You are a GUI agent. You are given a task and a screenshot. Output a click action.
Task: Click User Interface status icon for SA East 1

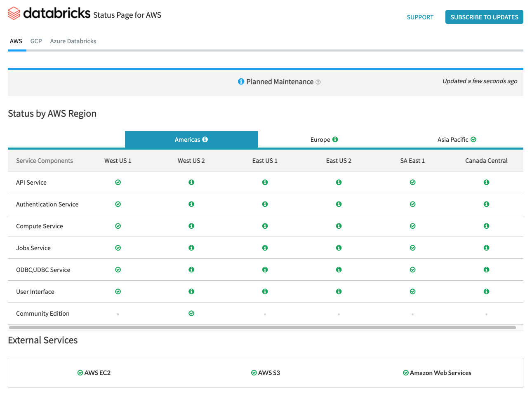click(412, 291)
